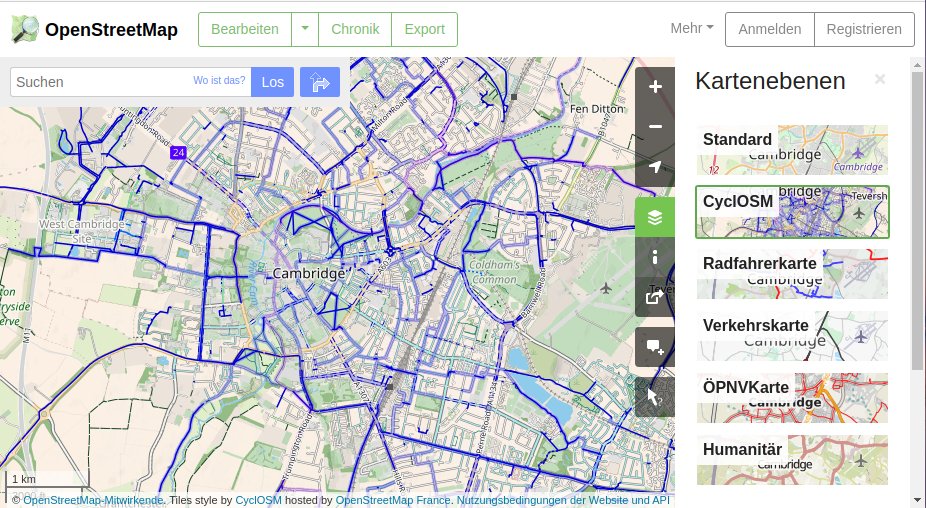This screenshot has height=508, width=926.
Task: Click the Cambridge city label on map
Action: point(308,273)
